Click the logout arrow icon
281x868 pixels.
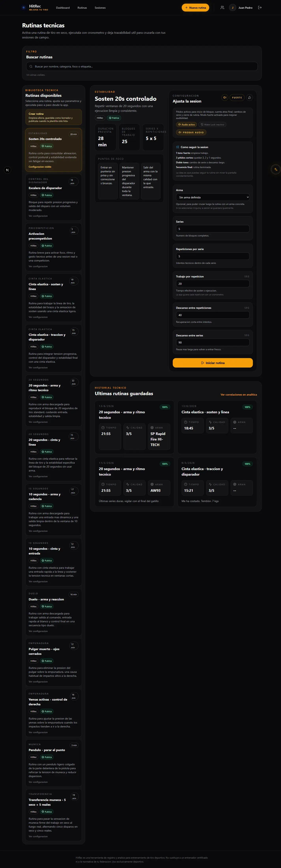pyautogui.click(x=260, y=7)
